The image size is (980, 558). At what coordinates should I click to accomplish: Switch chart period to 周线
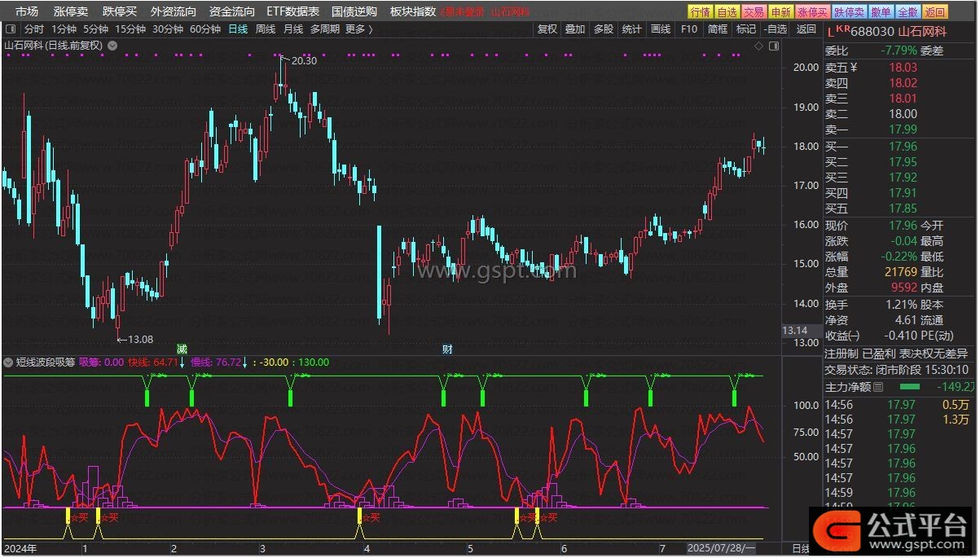(x=266, y=29)
